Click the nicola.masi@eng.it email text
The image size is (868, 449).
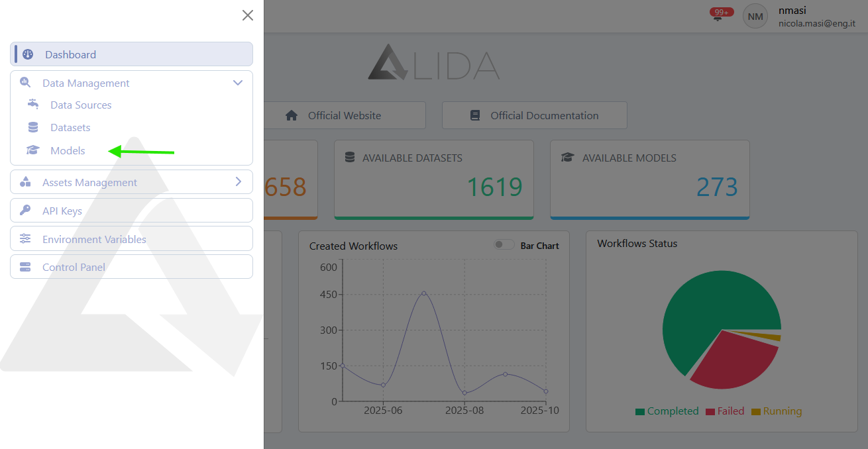[817, 23]
